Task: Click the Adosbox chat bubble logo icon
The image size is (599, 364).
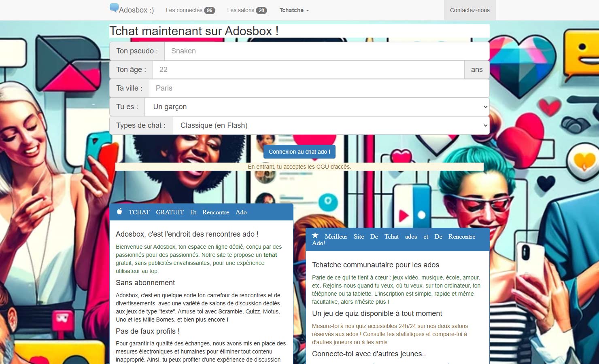Action: (114, 8)
